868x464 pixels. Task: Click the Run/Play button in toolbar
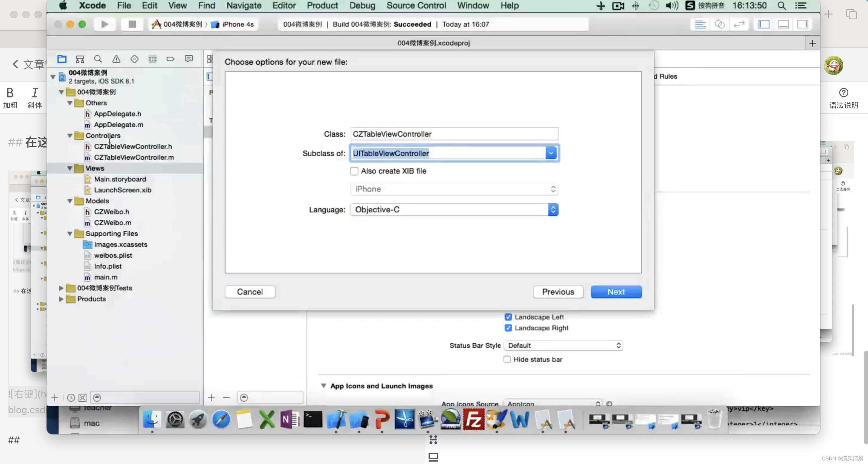105,24
